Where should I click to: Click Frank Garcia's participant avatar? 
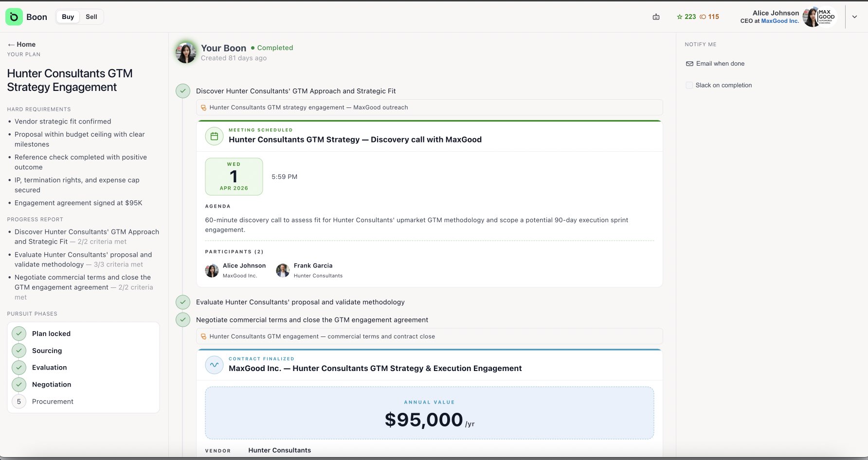point(283,270)
